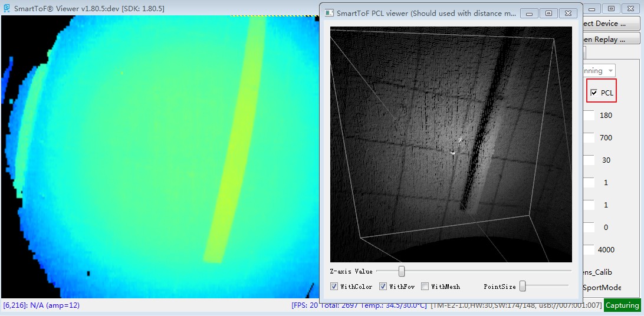Click the PointSize slider handle
644x316 pixels.
(x=523, y=286)
